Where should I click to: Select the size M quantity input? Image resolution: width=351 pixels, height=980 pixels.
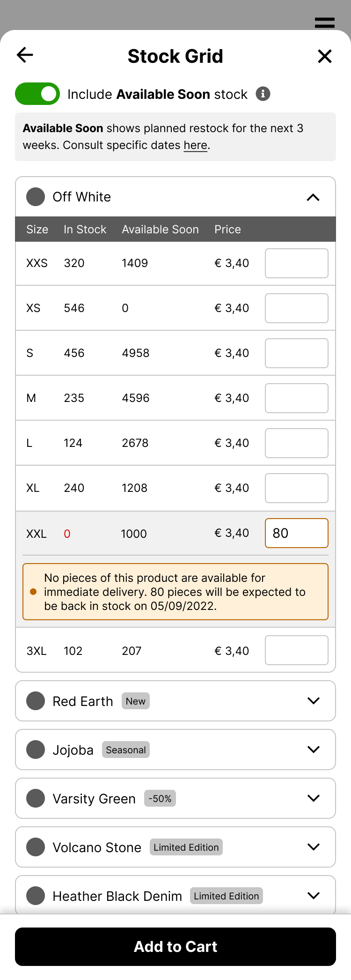click(x=296, y=398)
